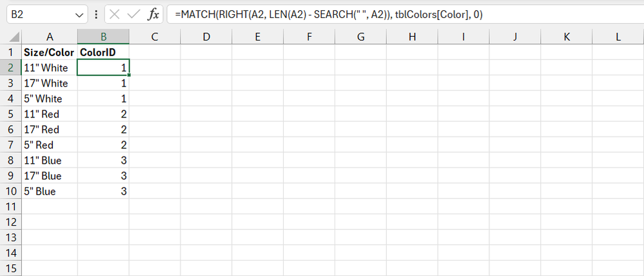Select the cell containing 5" Blue
The width and height of the screenshot is (644, 276).
tap(49, 192)
